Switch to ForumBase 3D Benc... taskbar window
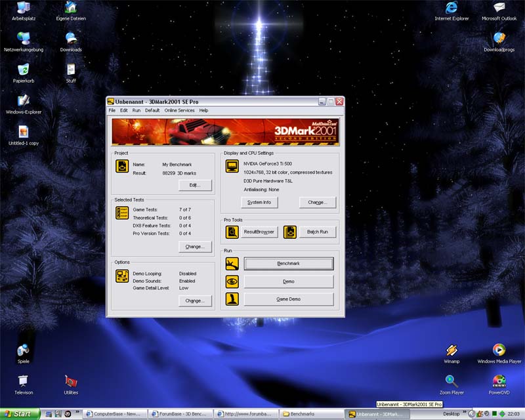This screenshot has width=525, height=420. pyautogui.click(x=180, y=414)
